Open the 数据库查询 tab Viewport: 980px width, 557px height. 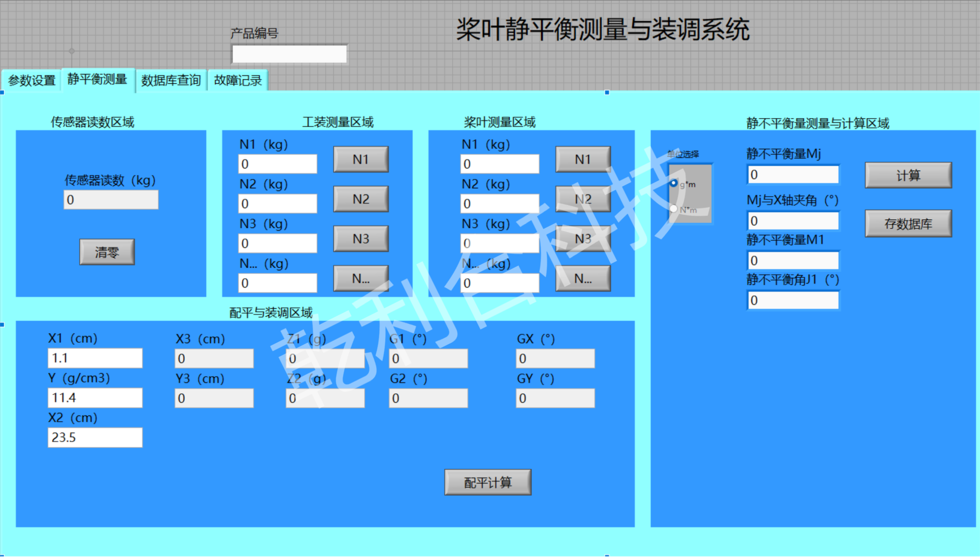click(171, 80)
